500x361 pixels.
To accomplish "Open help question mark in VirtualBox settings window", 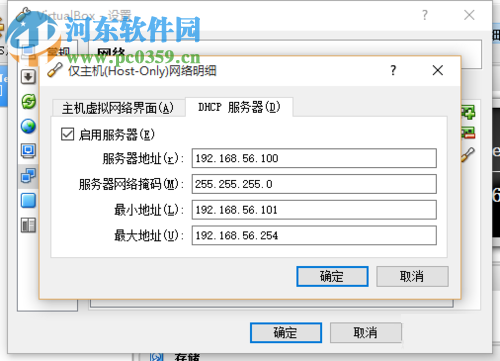I will point(425,15).
